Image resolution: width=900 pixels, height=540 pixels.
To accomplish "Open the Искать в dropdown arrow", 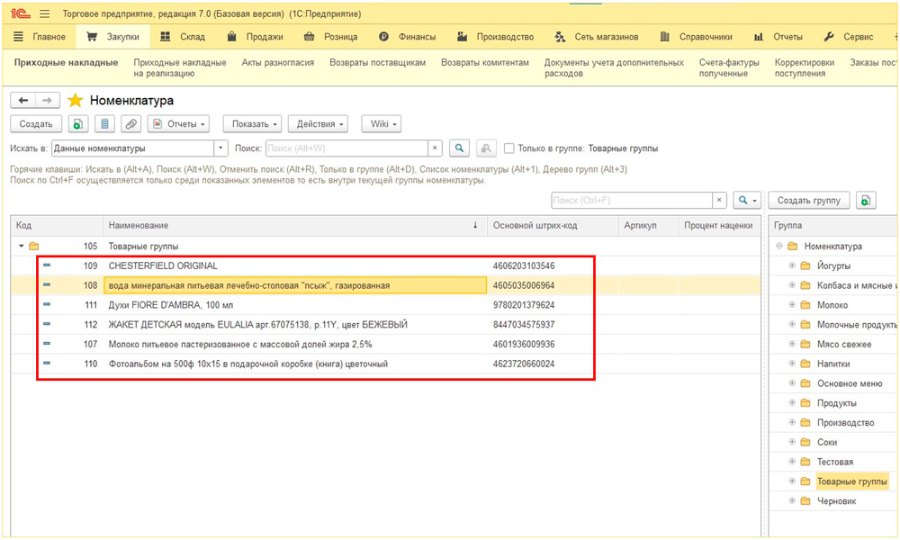I will 221,148.
